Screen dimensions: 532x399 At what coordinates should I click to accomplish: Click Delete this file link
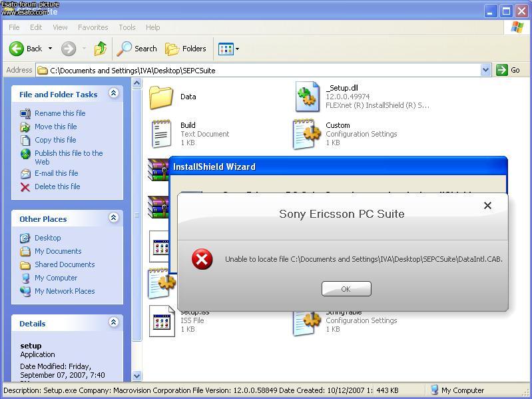pos(57,187)
